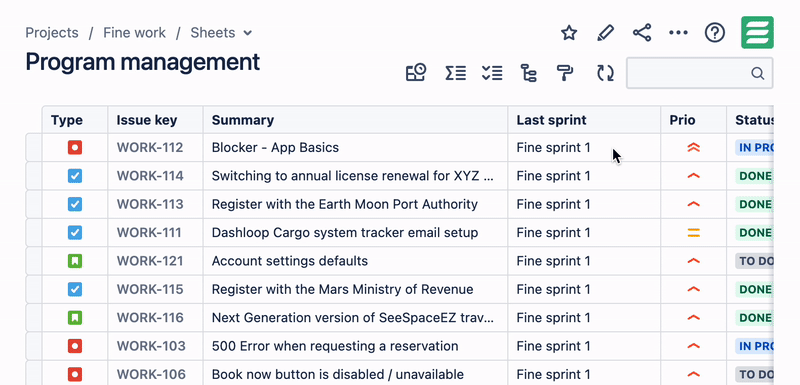Screen dimensions: 800x385
Task: Select summary 'Account settings defaults'
Action: pos(290,261)
